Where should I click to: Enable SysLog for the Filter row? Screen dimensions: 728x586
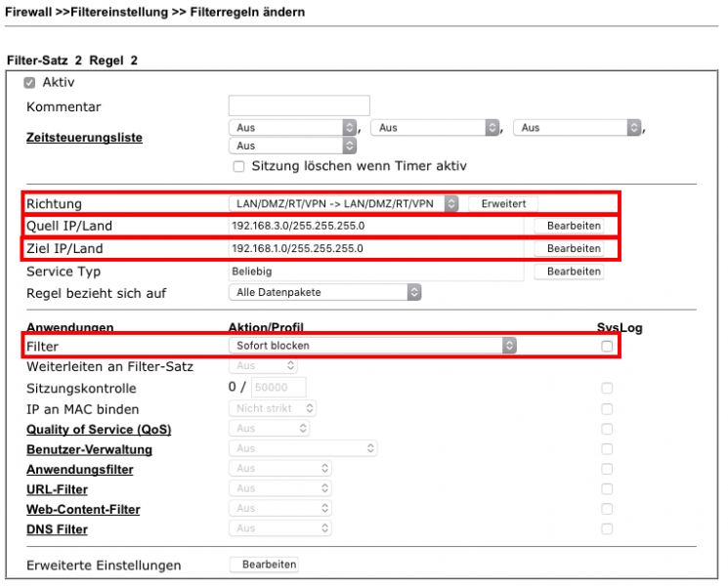coord(607,346)
